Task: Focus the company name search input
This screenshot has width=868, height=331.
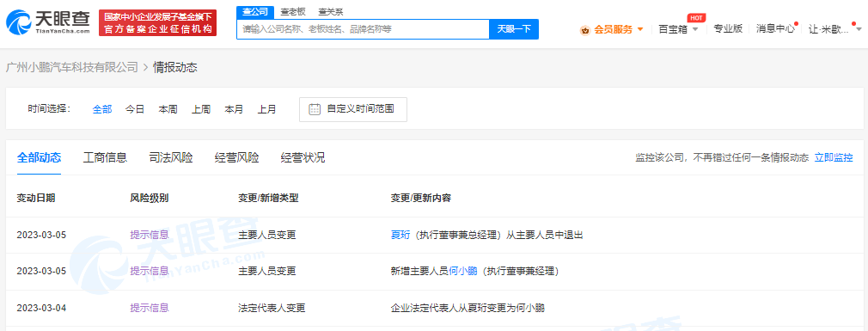Action: (364, 28)
